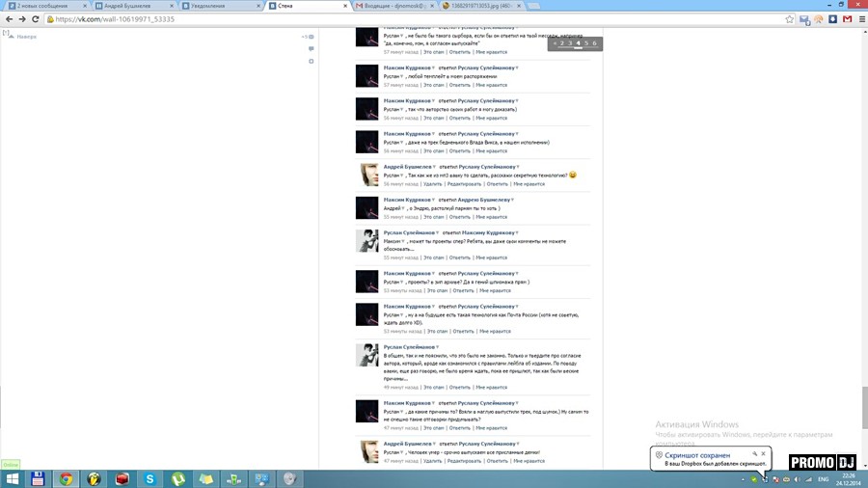This screenshot has width=868, height=488.
Task: Click ENG language indicator in system tray
Action: tap(823, 478)
